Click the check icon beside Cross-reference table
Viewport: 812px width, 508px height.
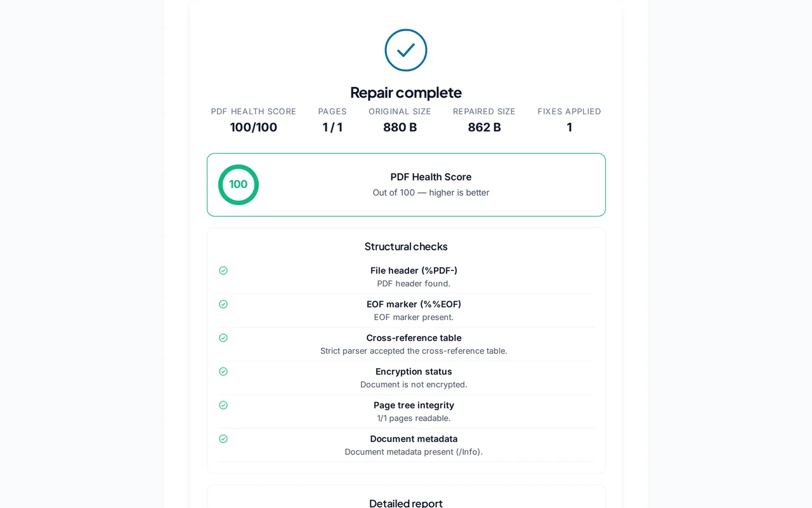coord(223,338)
